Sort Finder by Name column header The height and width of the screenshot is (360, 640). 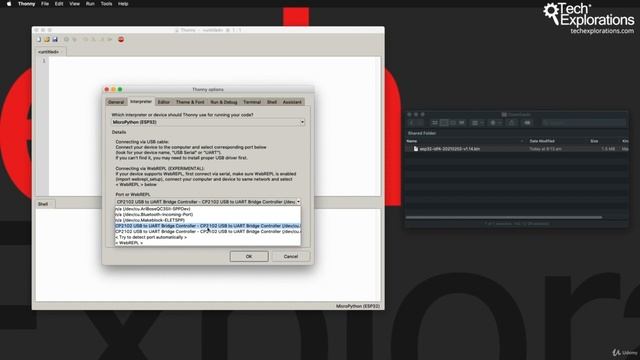(x=412, y=141)
